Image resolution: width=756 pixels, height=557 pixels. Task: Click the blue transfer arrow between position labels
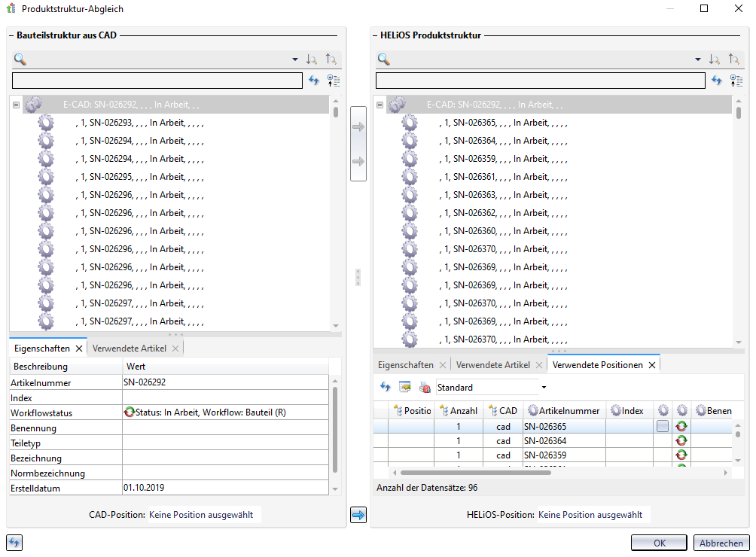pos(358,515)
